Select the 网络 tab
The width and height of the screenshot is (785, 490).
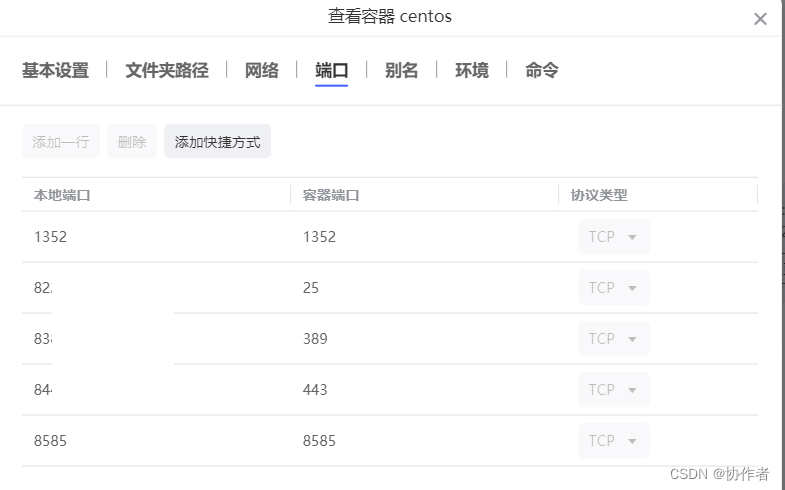(262, 70)
